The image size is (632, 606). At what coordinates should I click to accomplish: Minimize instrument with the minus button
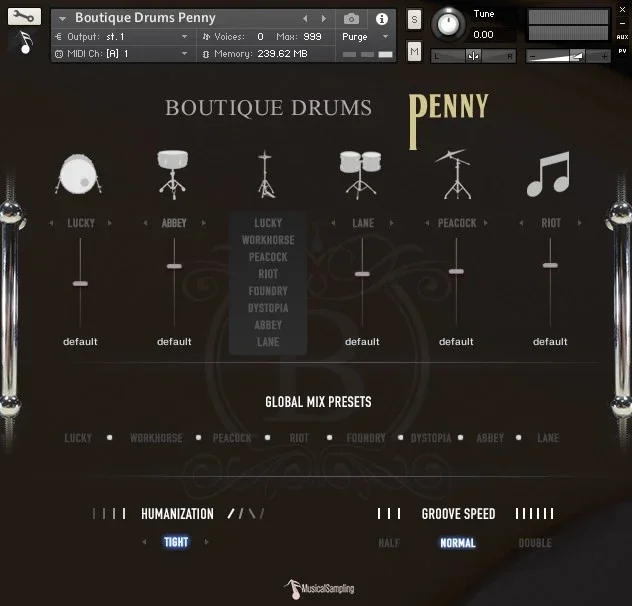(622, 23)
